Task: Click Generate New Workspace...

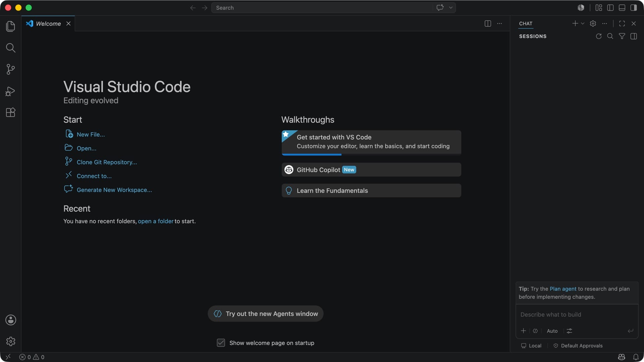Action: click(x=114, y=190)
